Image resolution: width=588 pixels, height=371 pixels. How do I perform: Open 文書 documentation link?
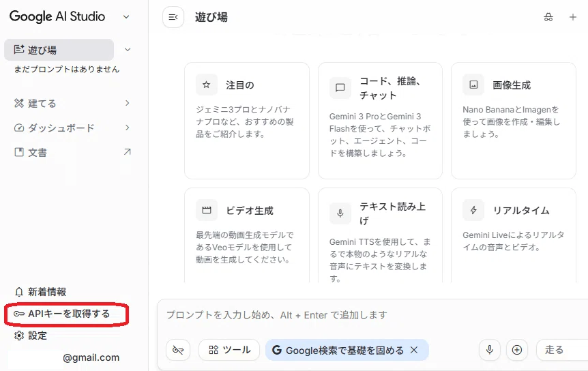click(x=38, y=153)
